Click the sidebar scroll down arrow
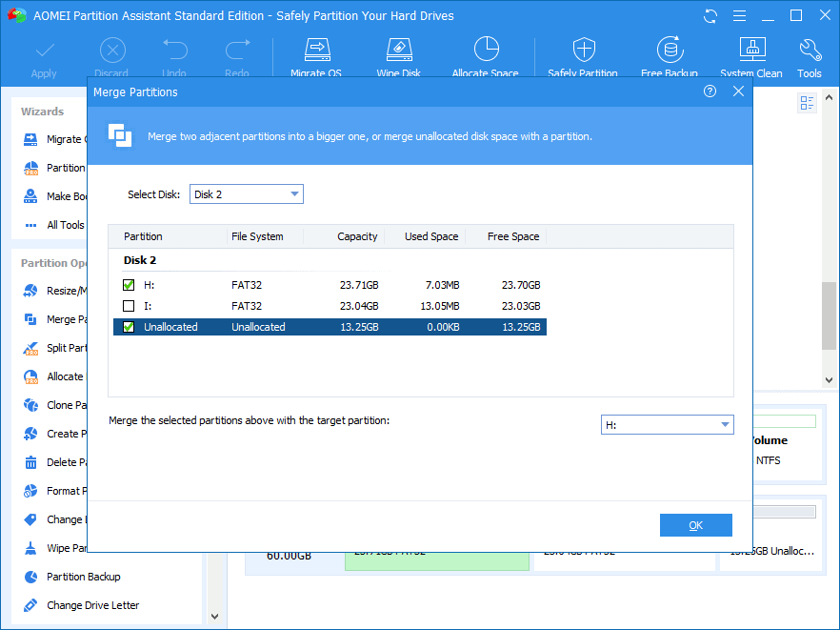Screen dimensions: 840x630 point(215,617)
